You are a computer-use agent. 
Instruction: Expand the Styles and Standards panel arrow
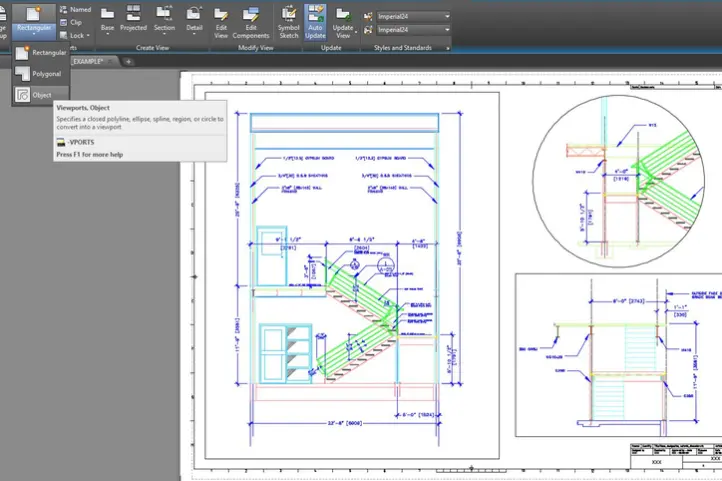448,48
